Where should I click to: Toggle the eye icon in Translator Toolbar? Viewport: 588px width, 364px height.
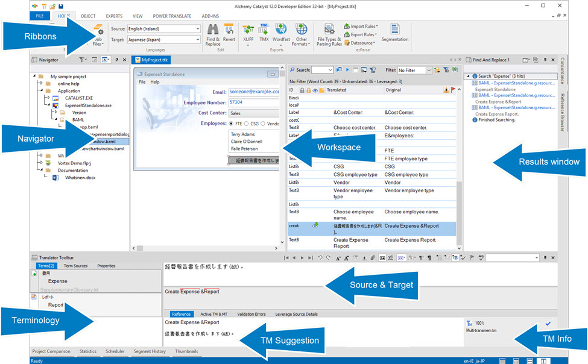[x=455, y=257]
